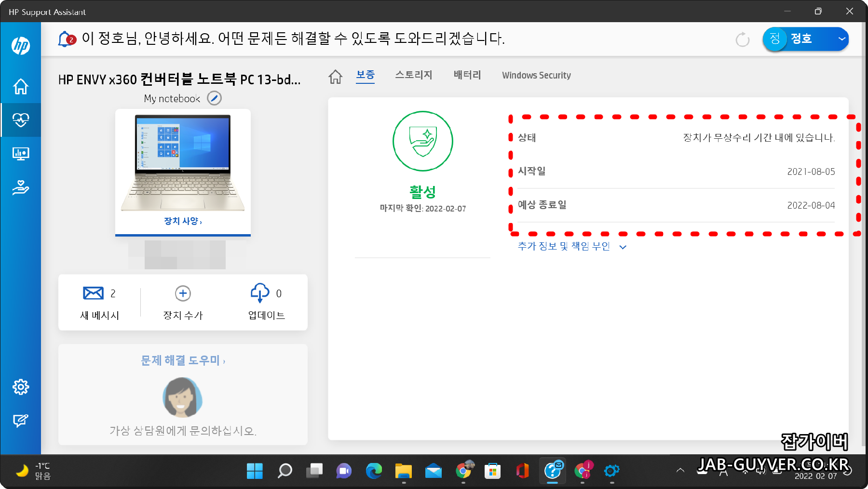Show hidden tray icons chevron
Screen dimensions: 868x489
click(x=680, y=471)
